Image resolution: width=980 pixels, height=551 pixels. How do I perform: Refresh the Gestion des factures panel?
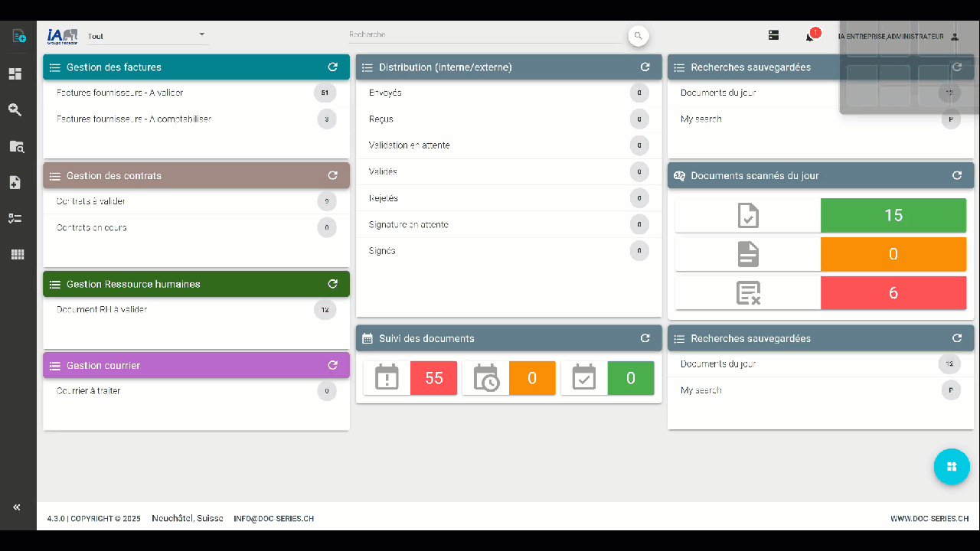[x=332, y=67]
